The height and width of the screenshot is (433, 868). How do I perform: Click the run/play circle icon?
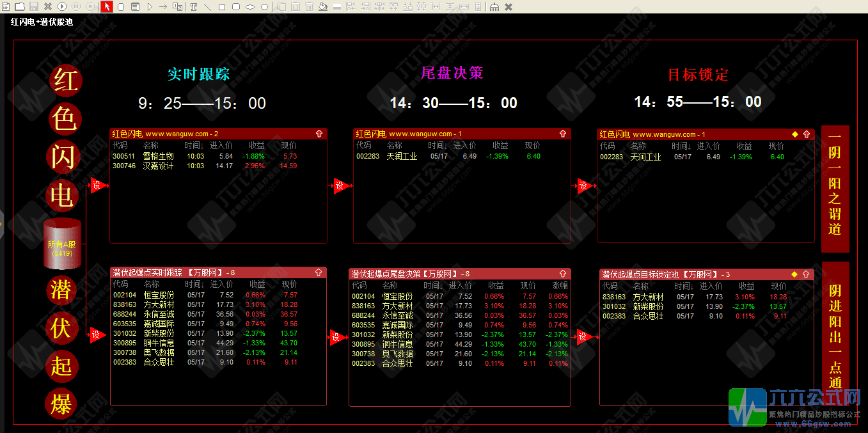point(62,6)
